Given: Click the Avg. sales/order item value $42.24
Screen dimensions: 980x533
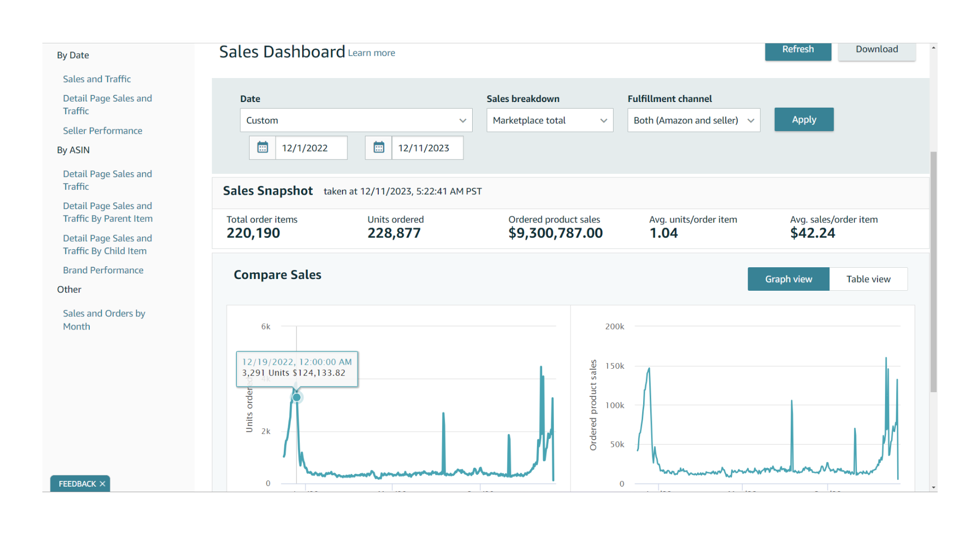Looking at the screenshot, I should point(813,233).
